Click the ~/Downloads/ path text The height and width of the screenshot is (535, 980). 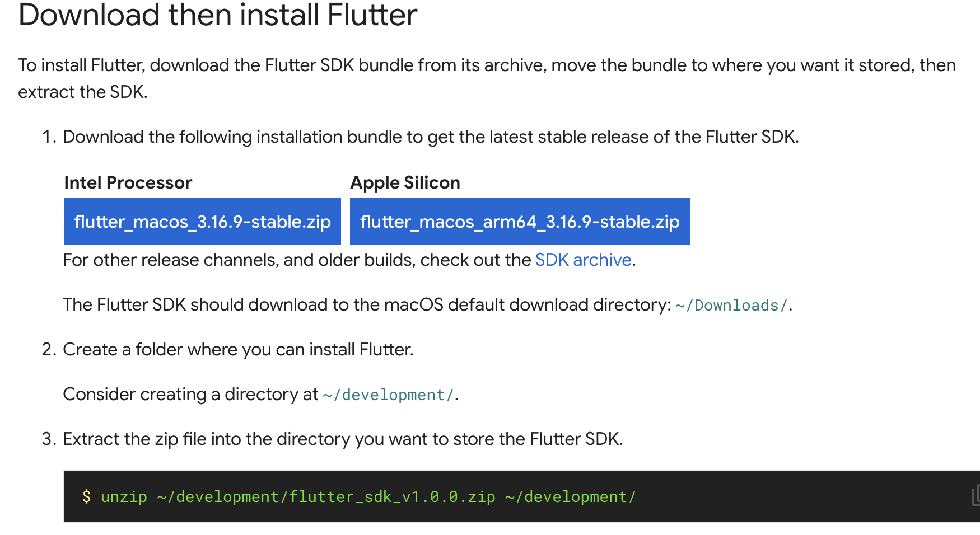732,305
